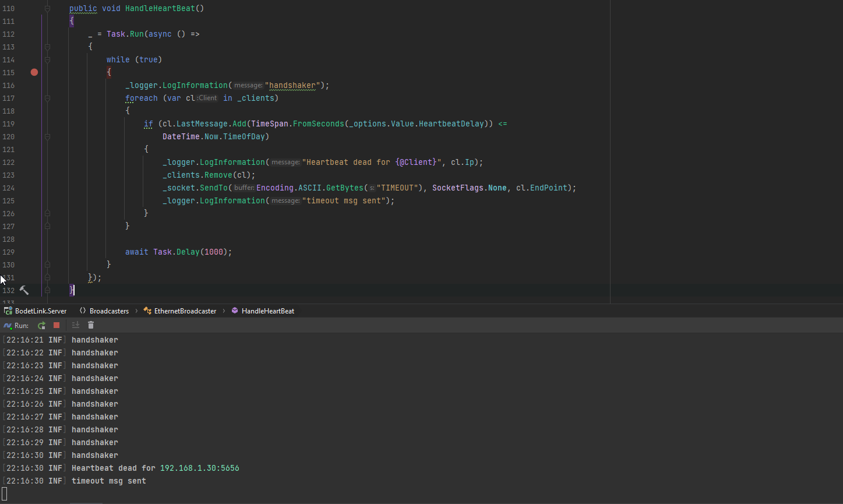The height and width of the screenshot is (504, 843).
Task: Open the Broadcasters namespace breadcrumb
Action: (x=108, y=311)
